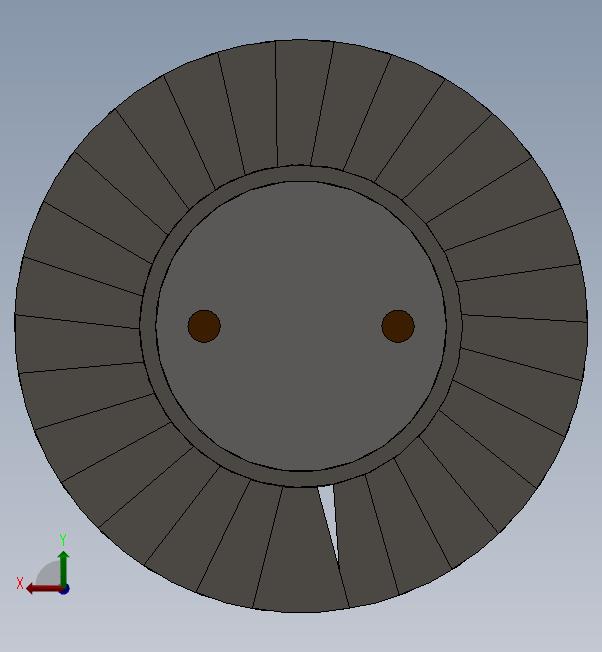Select the right brown hole on the disc
The width and height of the screenshot is (602, 652).
point(398,326)
